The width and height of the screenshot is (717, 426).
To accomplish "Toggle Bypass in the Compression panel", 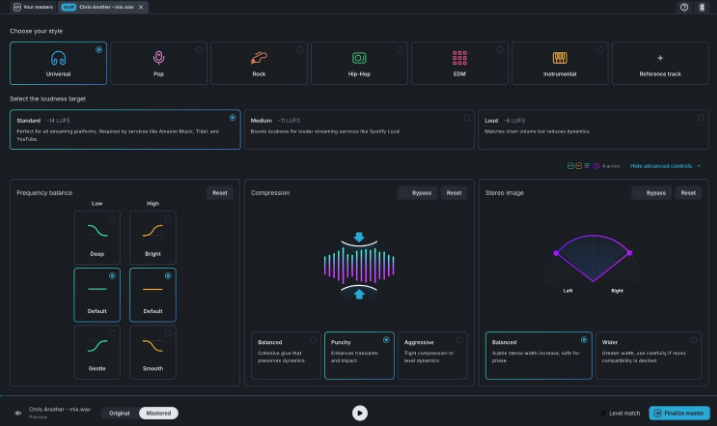I will click(x=418, y=193).
